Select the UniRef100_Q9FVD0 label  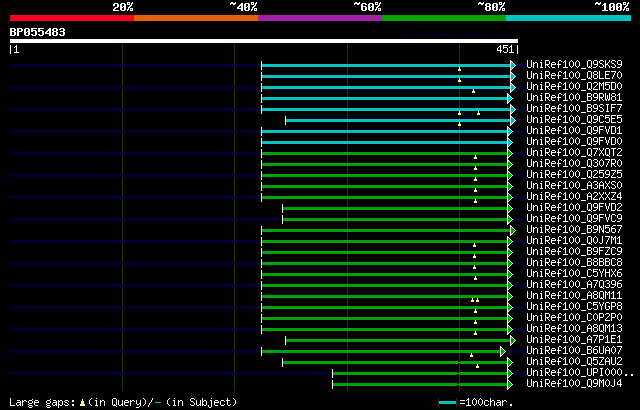[574, 142]
